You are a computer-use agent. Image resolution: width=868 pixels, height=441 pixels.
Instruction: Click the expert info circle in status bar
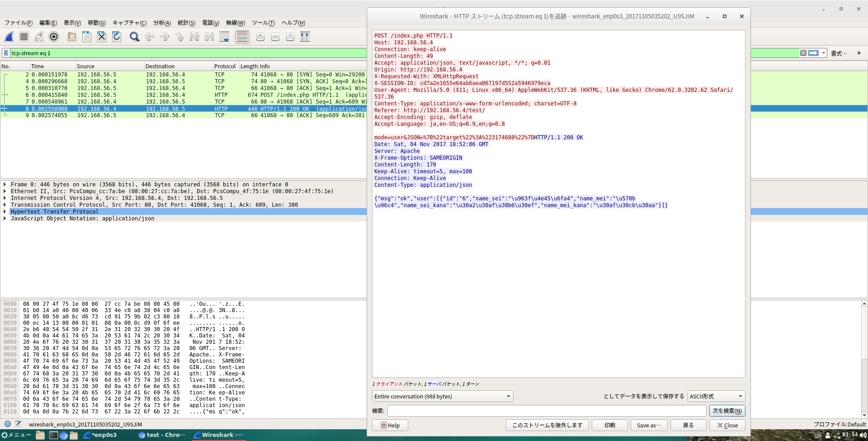[x=8, y=424]
